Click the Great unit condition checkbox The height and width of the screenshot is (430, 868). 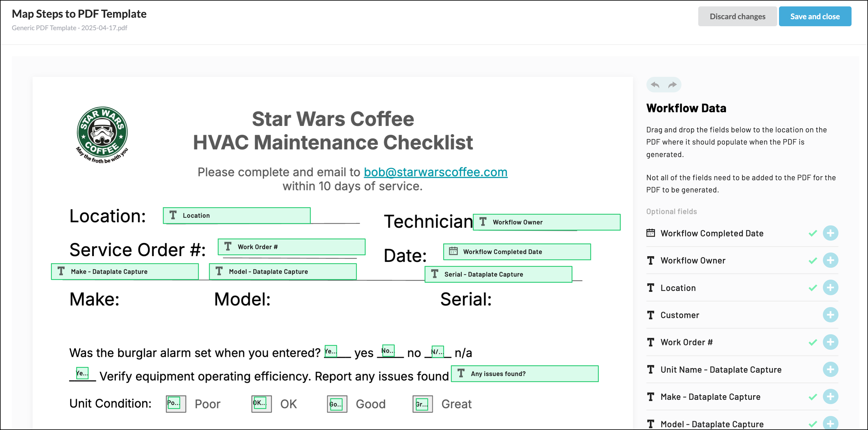(422, 404)
